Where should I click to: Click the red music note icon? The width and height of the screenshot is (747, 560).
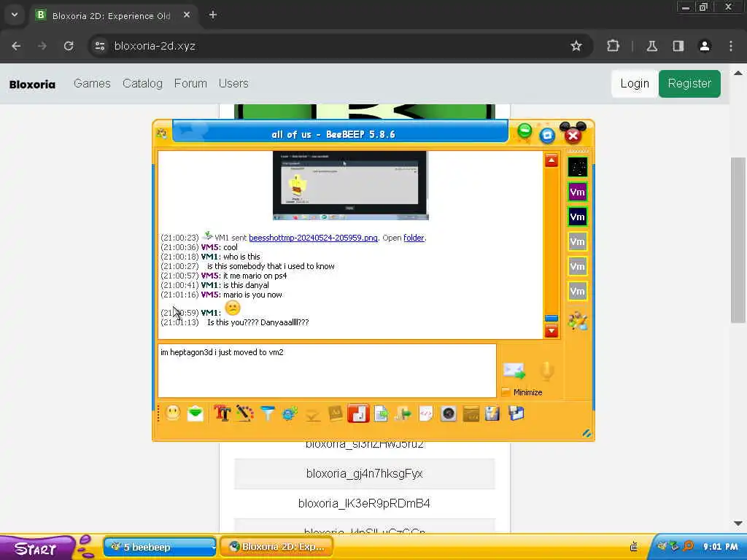tap(358, 413)
